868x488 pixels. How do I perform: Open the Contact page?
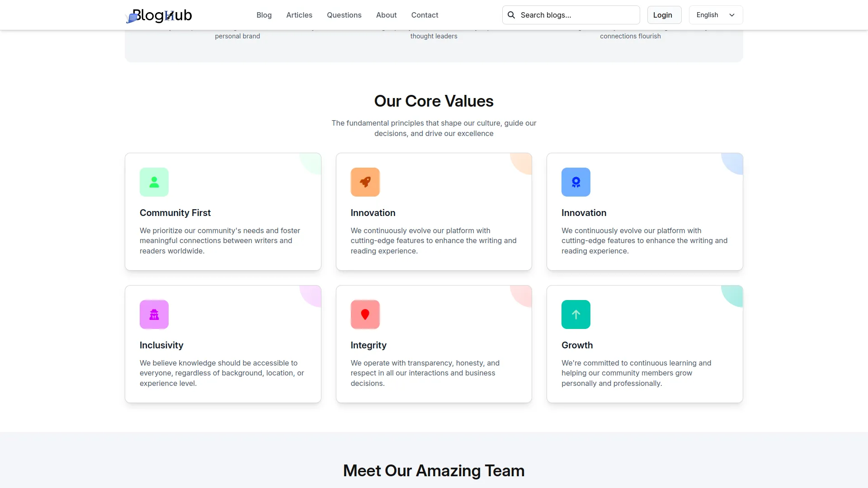[x=424, y=15]
